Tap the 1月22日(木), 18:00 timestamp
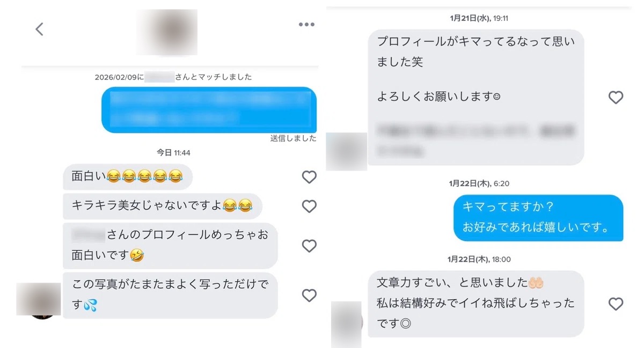The height and width of the screenshot is (348, 644). tap(479, 259)
